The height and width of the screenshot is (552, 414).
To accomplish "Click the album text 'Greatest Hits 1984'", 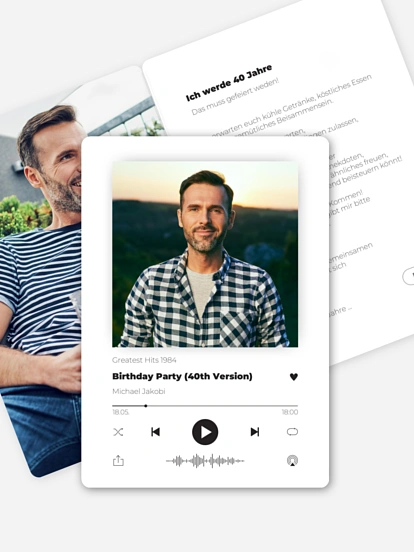I will click(144, 360).
